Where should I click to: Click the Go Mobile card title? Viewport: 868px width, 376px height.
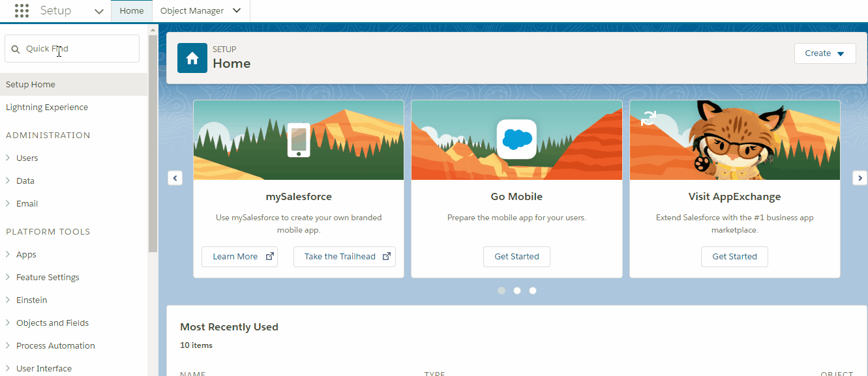click(x=516, y=196)
